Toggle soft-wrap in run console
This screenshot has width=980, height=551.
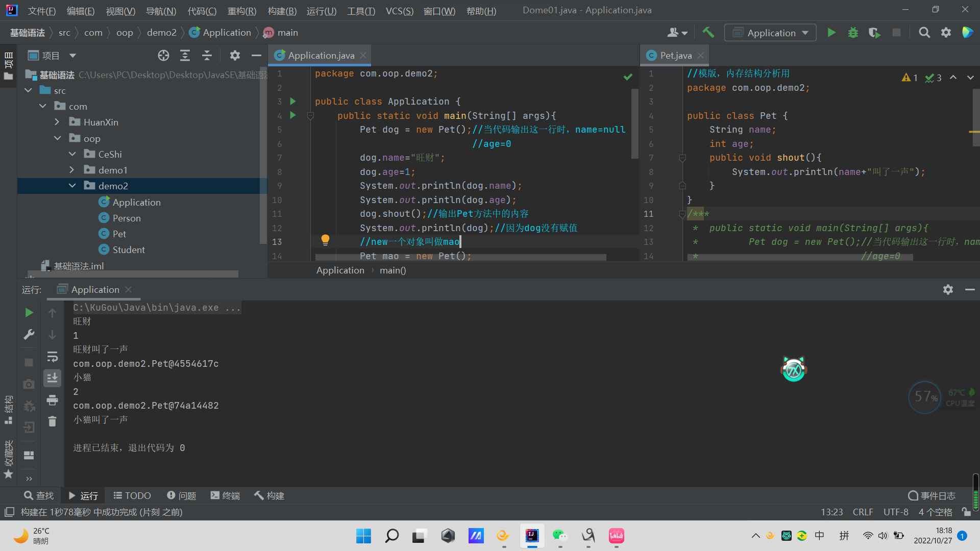click(52, 357)
